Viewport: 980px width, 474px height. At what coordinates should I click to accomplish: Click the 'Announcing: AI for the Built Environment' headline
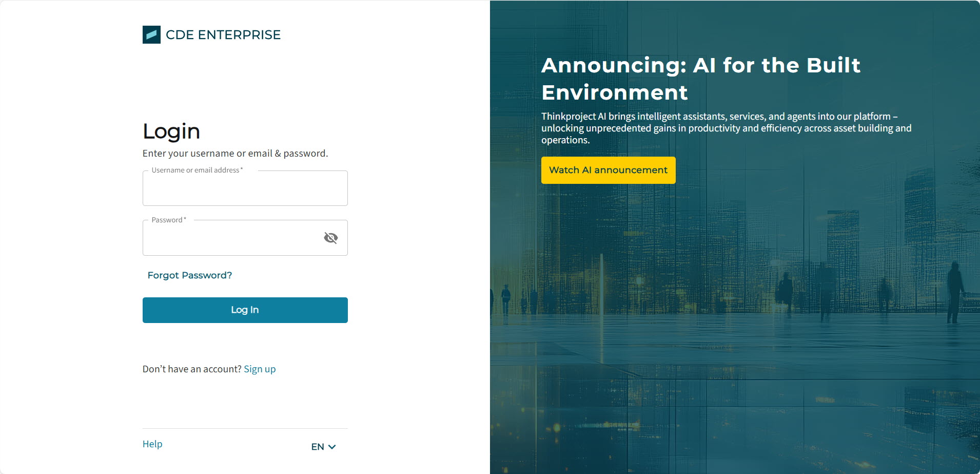[700, 79]
